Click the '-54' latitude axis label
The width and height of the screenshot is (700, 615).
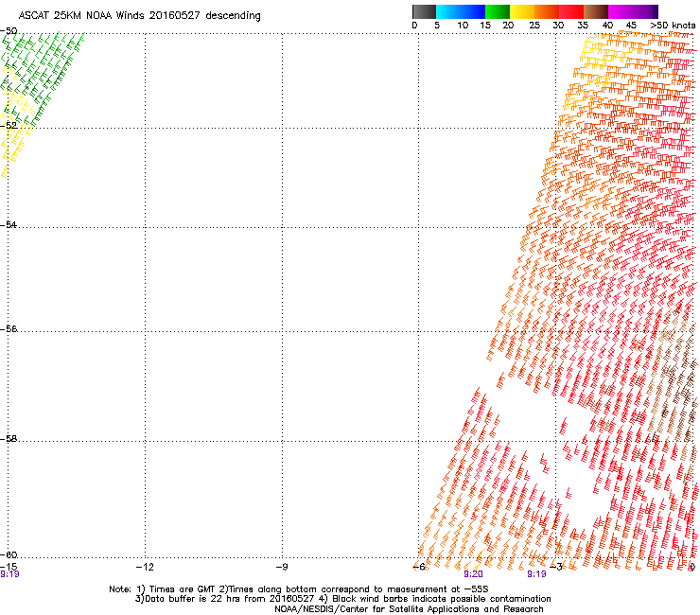pos(9,224)
